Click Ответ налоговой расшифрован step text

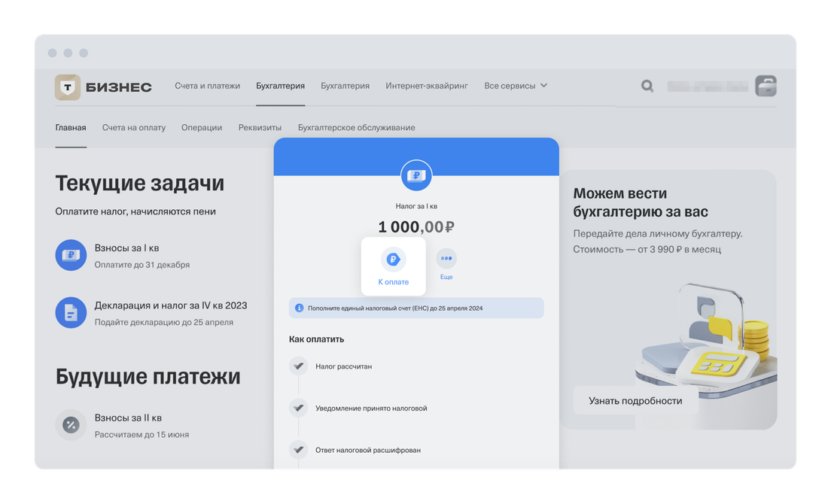click(x=368, y=450)
